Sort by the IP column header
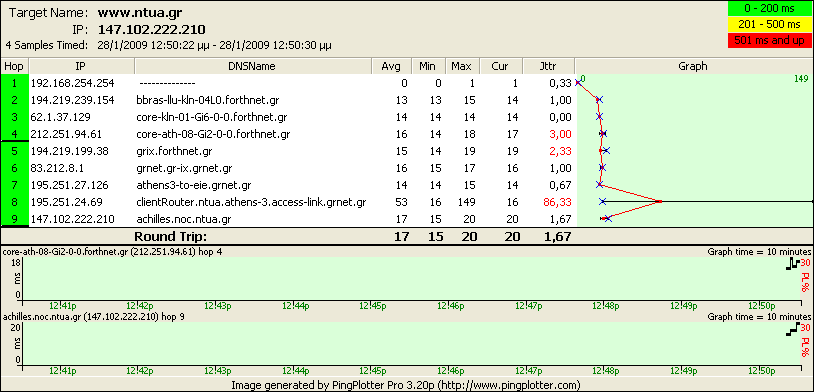The width and height of the screenshot is (814, 392). [x=82, y=66]
